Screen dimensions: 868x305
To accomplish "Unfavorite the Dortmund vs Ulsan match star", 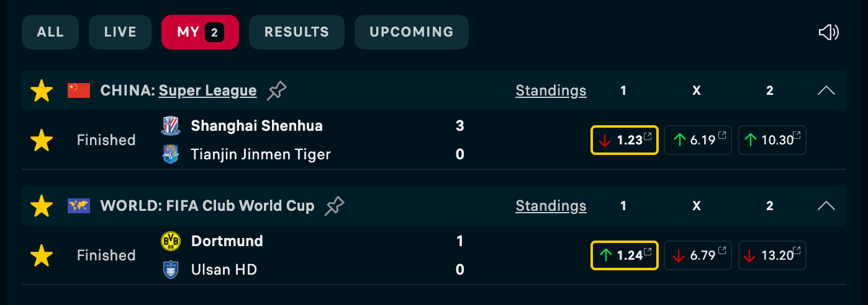I will (42, 255).
